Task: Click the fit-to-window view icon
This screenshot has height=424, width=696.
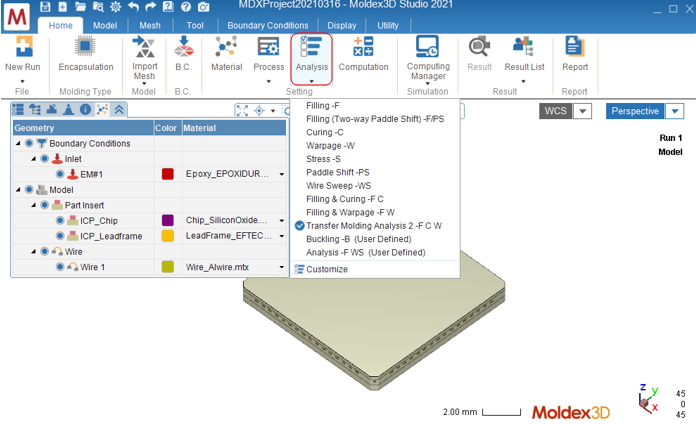Action: [242, 111]
